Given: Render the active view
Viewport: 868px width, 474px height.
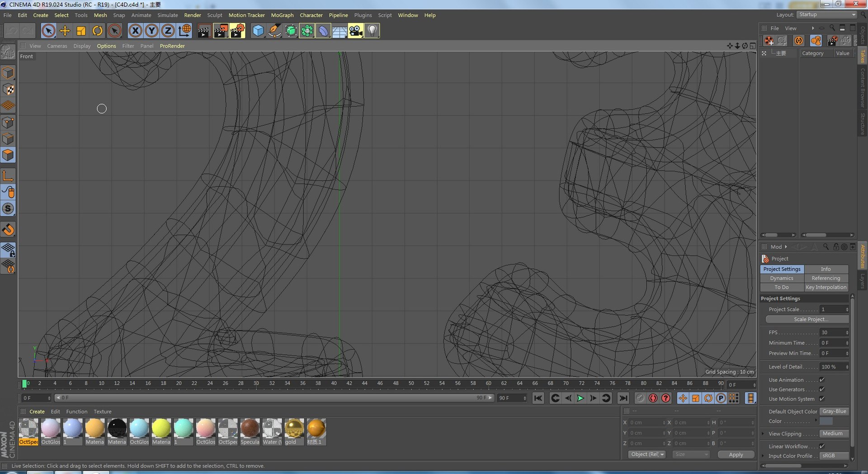Looking at the screenshot, I should (204, 31).
